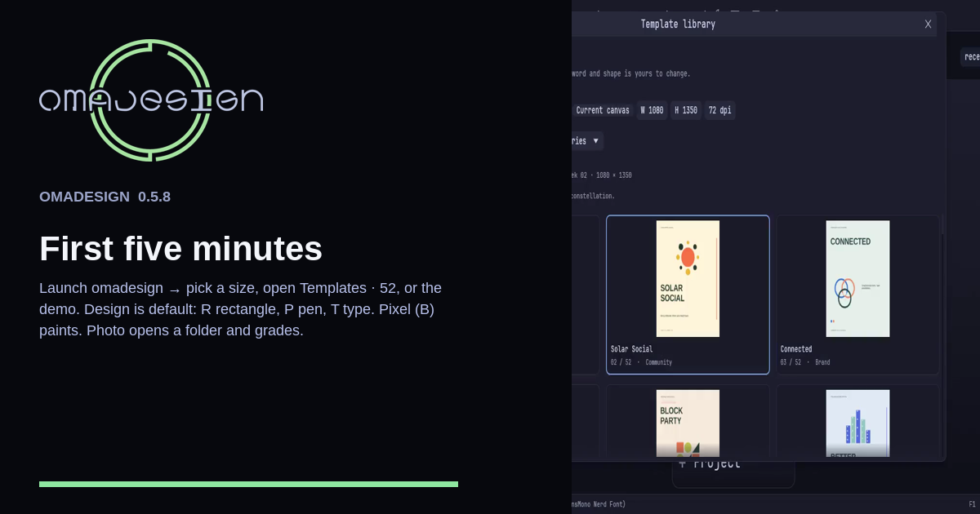Screen dimensions: 980x514
Task: Click the '03 / 52 · Brand' label
Action: pos(805,362)
